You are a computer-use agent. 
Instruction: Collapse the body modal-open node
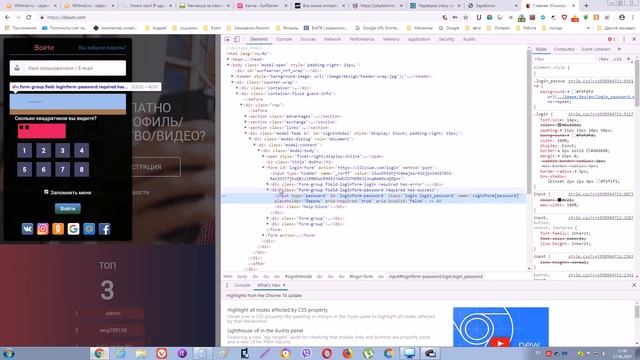pos(228,65)
